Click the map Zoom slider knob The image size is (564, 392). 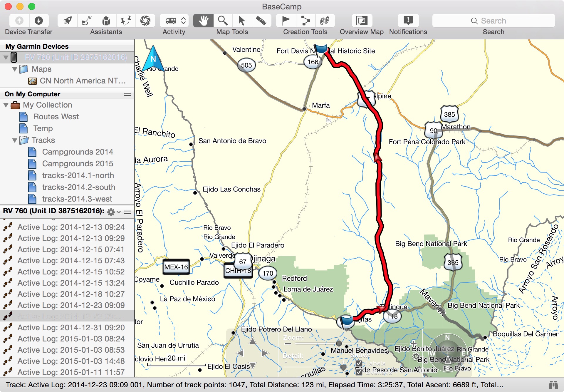[x=339, y=343]
